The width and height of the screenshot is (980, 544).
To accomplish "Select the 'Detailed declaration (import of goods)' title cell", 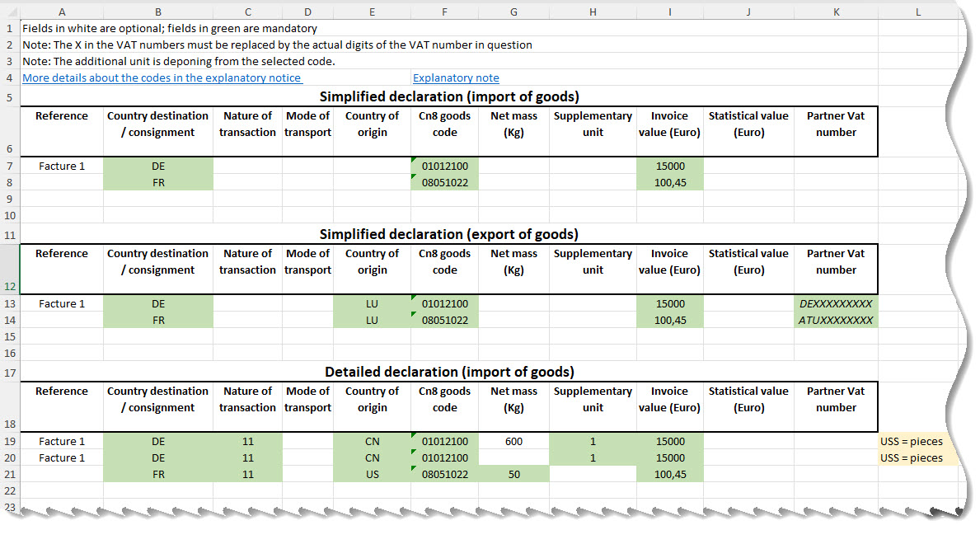I will click(x=450, y=372).
